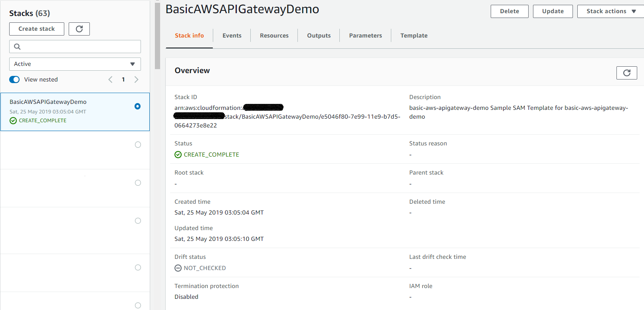Open the Outputs tab

[x=319, y=36]
